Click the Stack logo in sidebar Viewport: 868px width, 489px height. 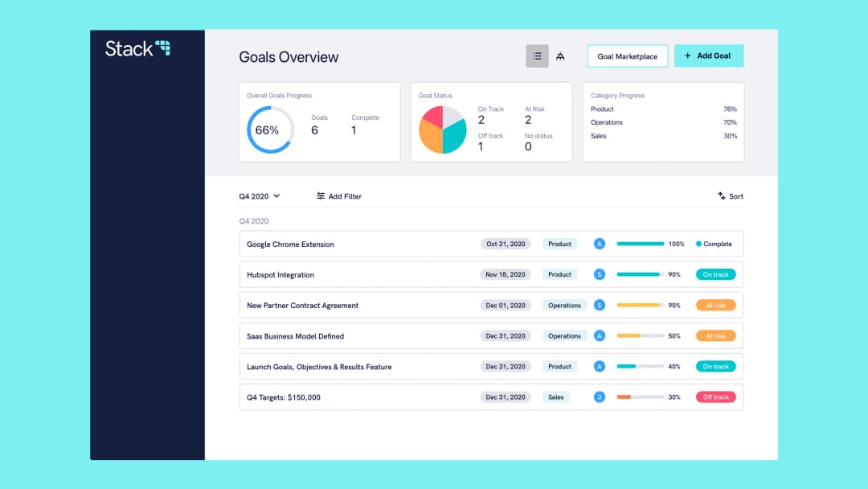138,49
